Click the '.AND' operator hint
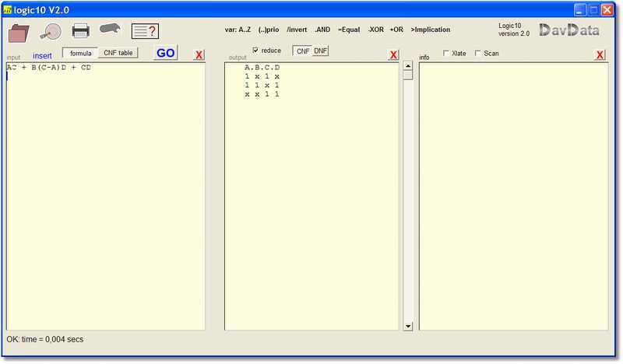623x364 pixels. click(322, 30)
